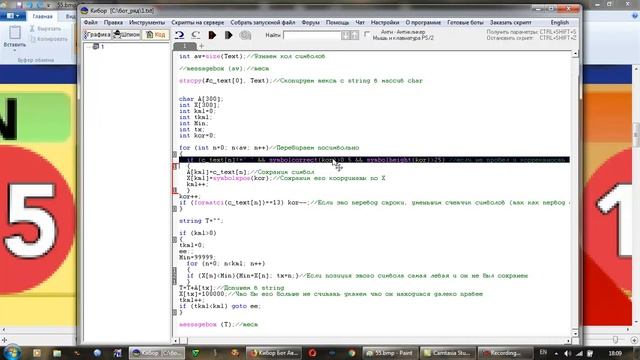
Task: Click the line 'string T="";'
Action: click(x=201, y=221)
